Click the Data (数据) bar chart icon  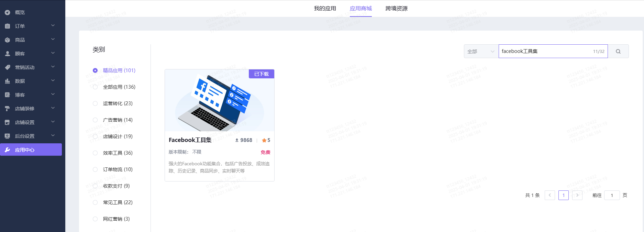pos(7,81)
